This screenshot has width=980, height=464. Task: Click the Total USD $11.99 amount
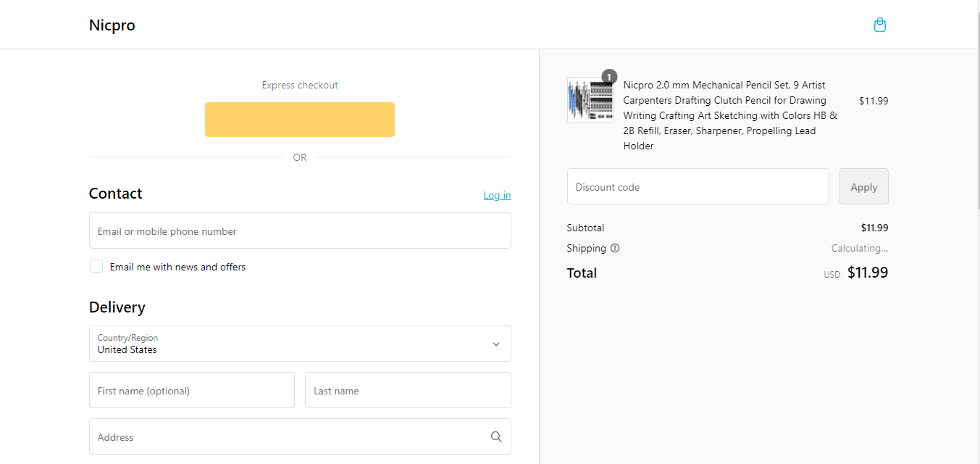[856, 273]
